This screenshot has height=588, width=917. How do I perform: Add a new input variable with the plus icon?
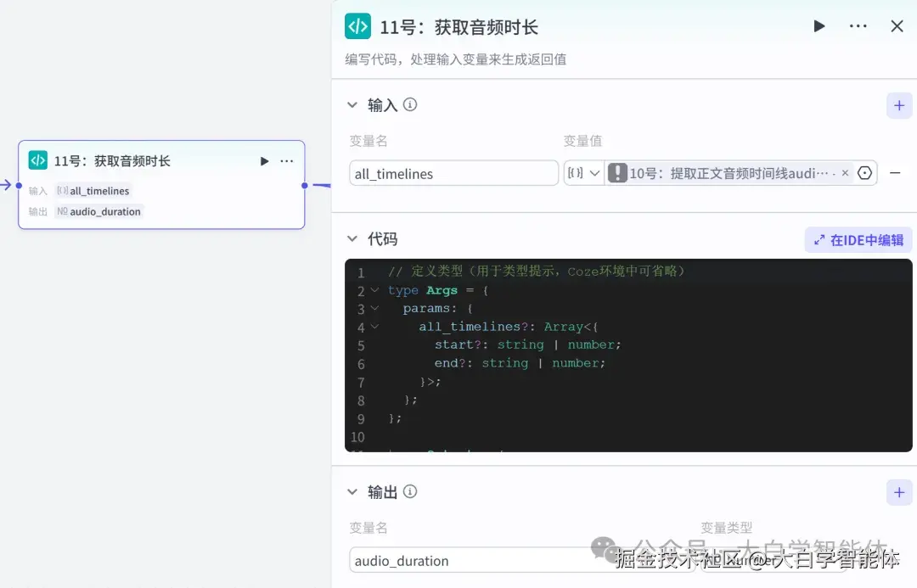(x=899, y=105)
